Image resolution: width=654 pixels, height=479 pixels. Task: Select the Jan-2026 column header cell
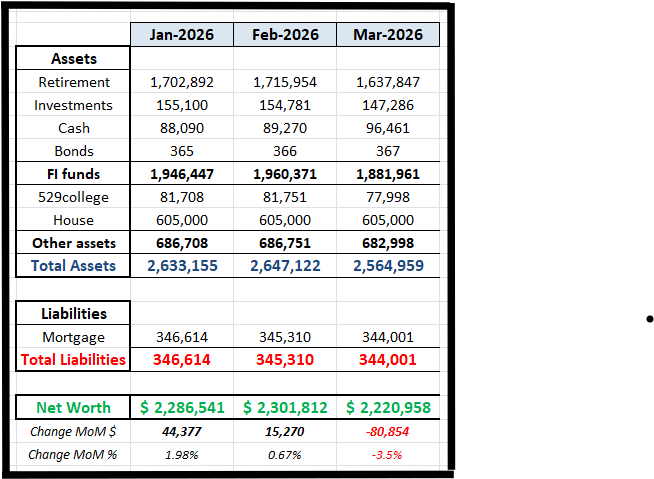(x=181, y=35)
